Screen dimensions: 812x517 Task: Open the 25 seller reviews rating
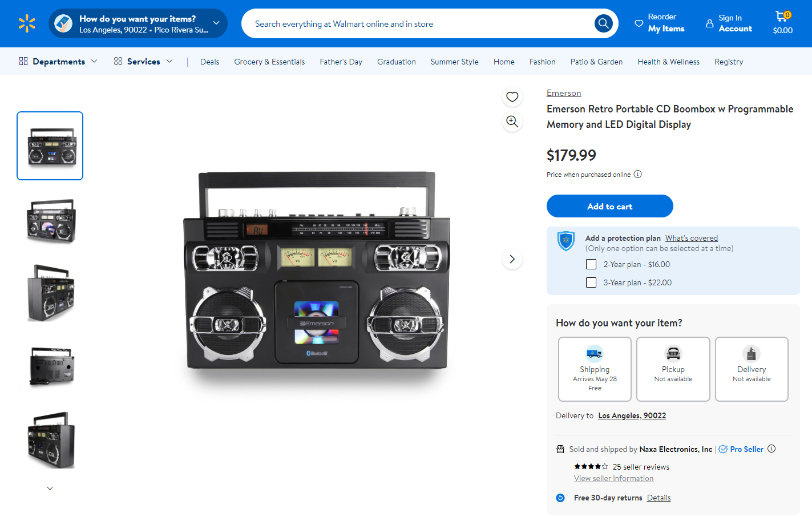click(x=622, y=467)
